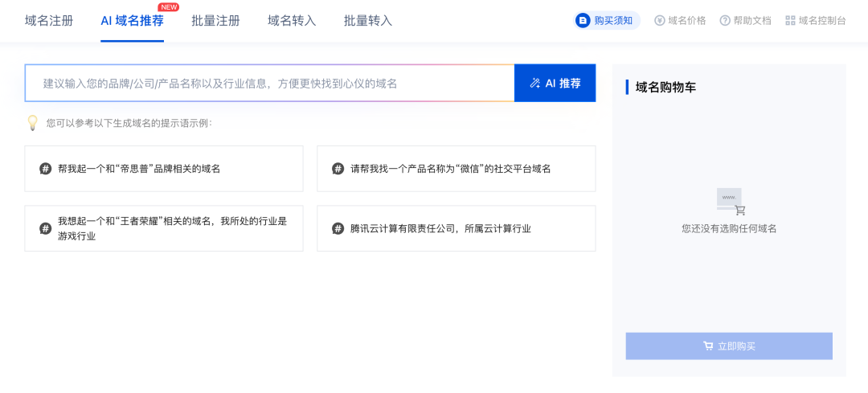Click the empty cart www illustration
Viewport: 868px width, 393px height.
(731, 202)
